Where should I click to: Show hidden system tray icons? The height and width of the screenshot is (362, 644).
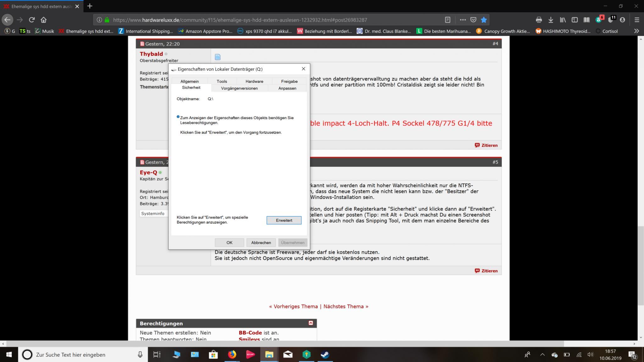tap(542, 354)
